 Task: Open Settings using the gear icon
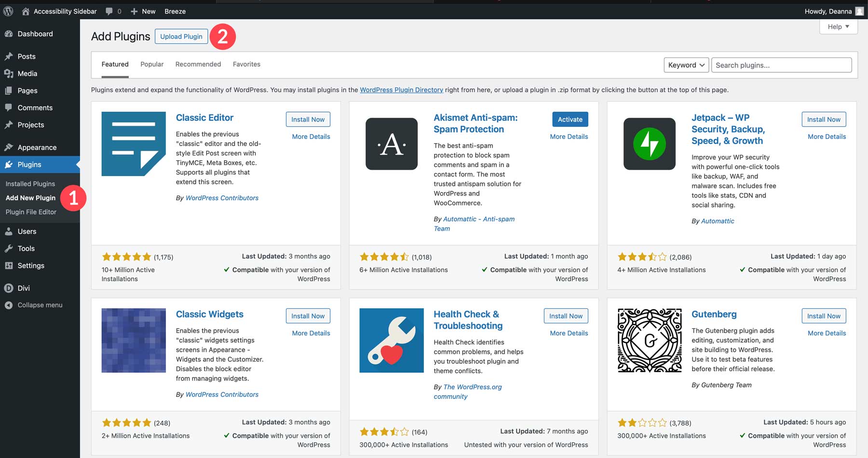(10, 265)
